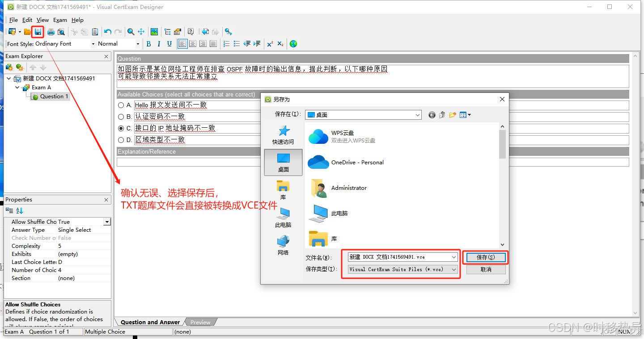Open the Exam menu
644x339 pixels.
tap(60, 20)
